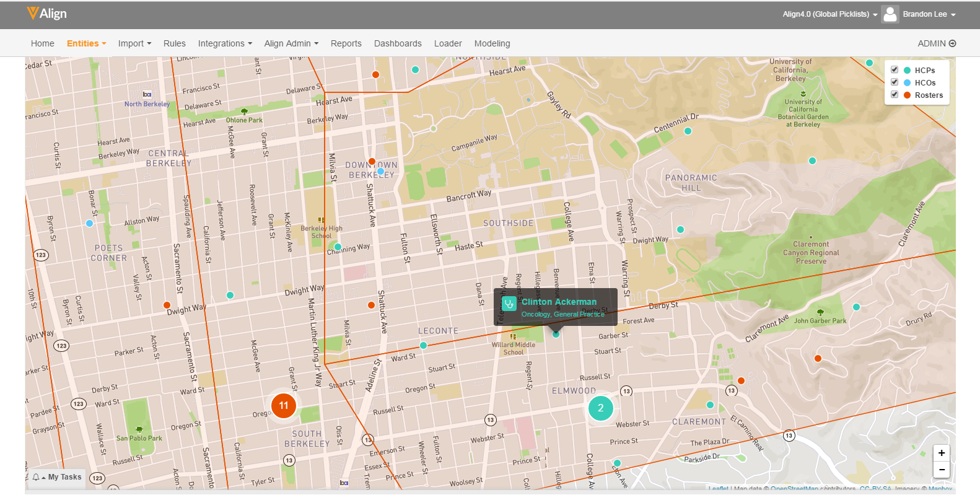Toggle the HCOs layer checkbox
The image size is (980, 500).
[x=895, y=82]
